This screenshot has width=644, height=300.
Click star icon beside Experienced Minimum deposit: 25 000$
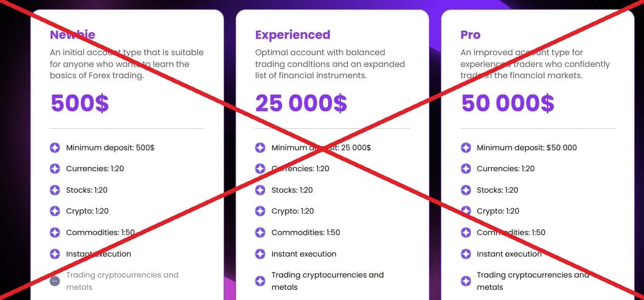[x=260, y=148]
